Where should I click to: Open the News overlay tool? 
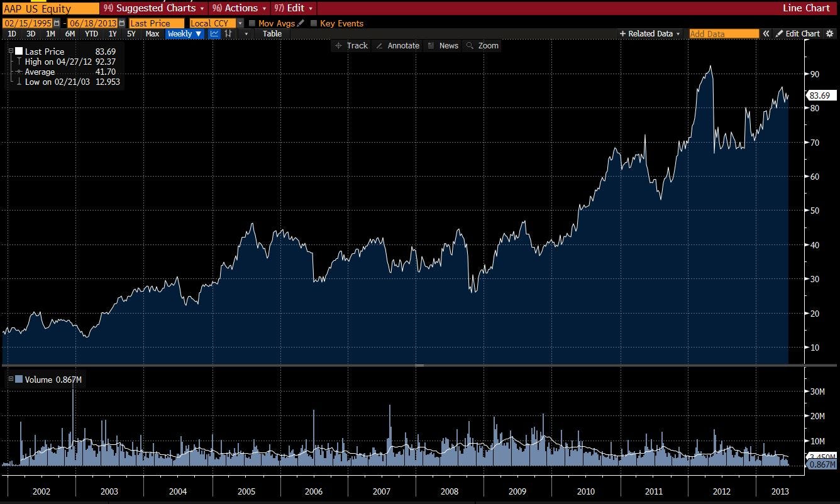coord(443,45)
